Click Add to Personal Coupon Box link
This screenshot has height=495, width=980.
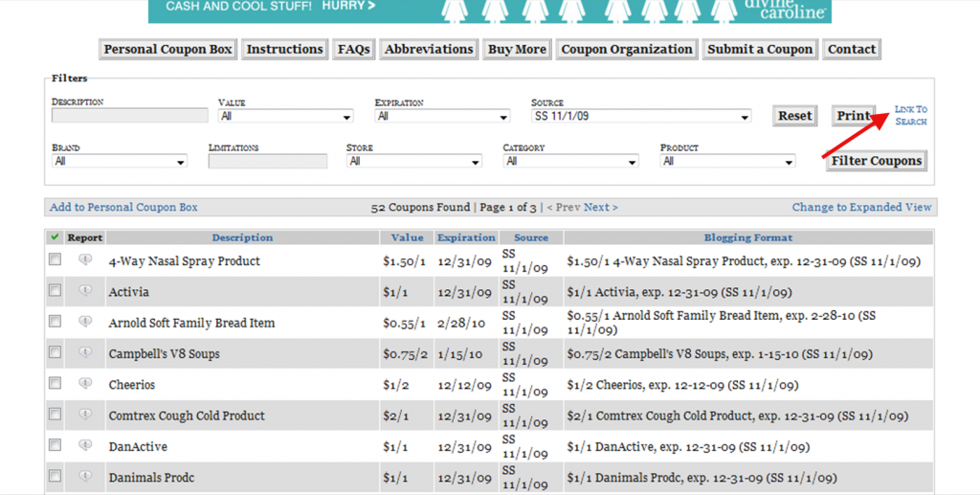(x=123, y=207)
